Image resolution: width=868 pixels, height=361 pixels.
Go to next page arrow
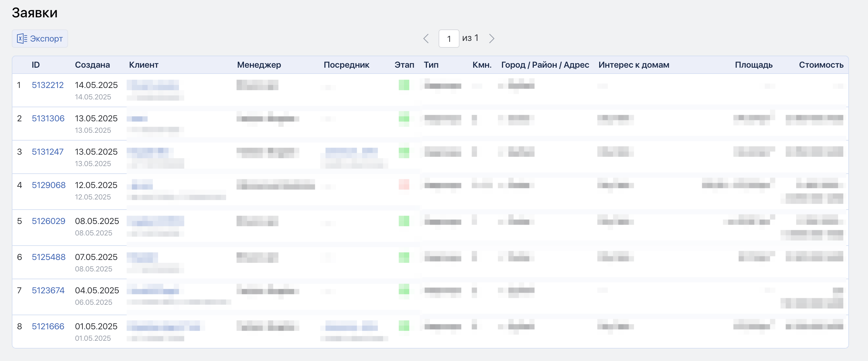click(492, 38)
